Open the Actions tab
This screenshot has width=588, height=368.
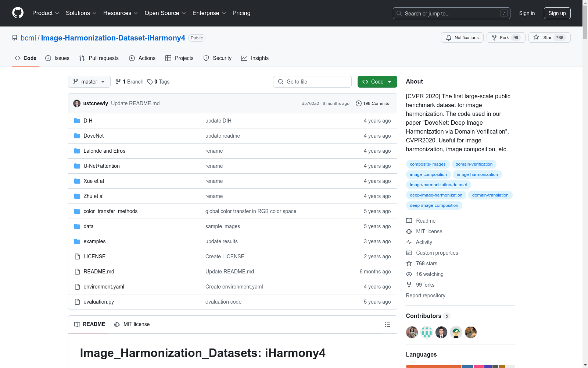(142, 58)
